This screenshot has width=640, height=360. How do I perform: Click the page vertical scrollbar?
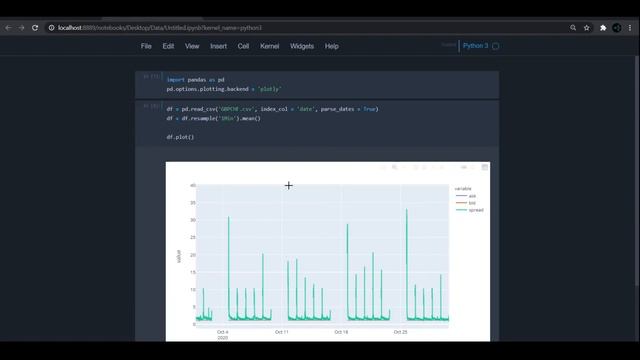[x=637, y=171]
